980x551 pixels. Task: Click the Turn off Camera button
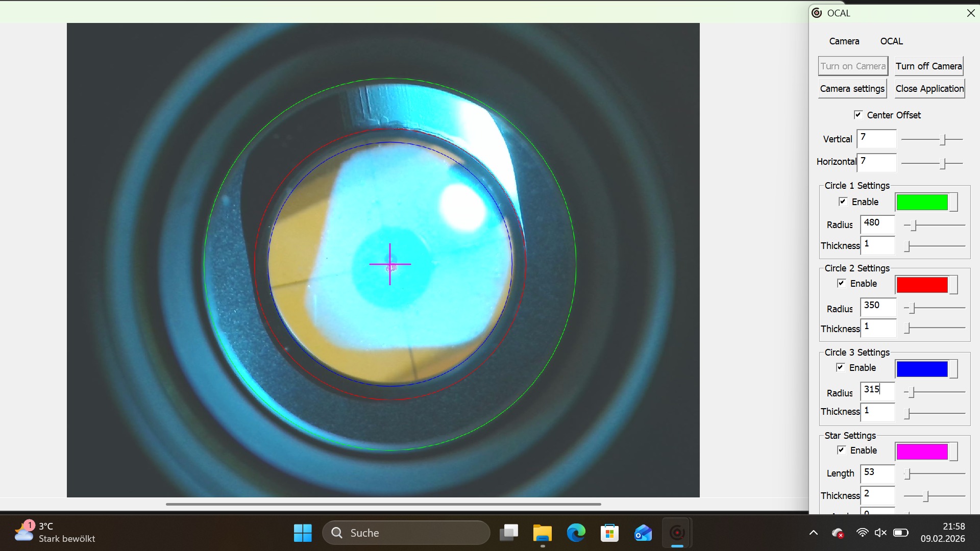929,66
